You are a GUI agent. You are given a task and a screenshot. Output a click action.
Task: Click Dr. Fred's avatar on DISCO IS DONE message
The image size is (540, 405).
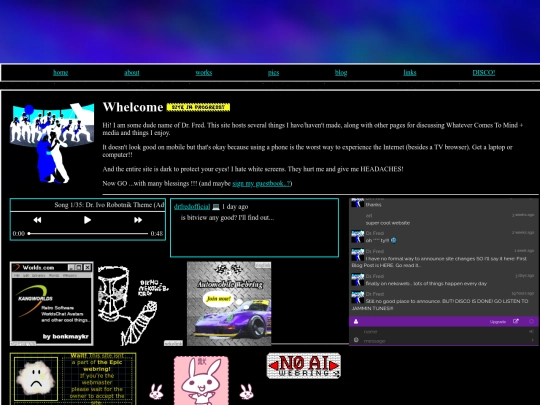pyautogui.click(x=357, y=297)
